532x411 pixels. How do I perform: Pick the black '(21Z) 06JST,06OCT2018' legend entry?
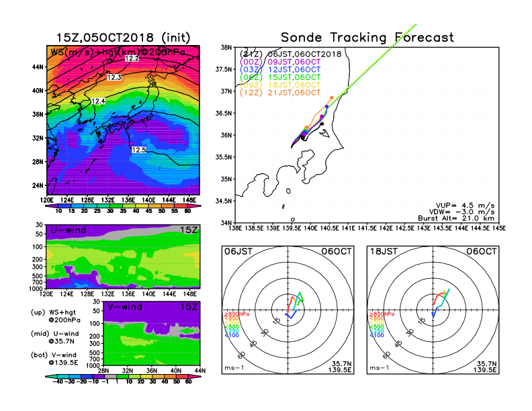(x=290, y=54)
